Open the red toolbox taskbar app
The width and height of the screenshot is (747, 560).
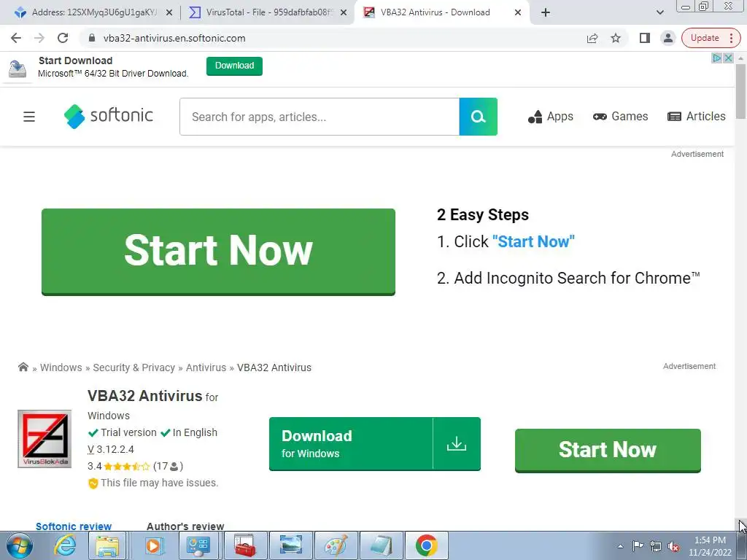(245, 545)
